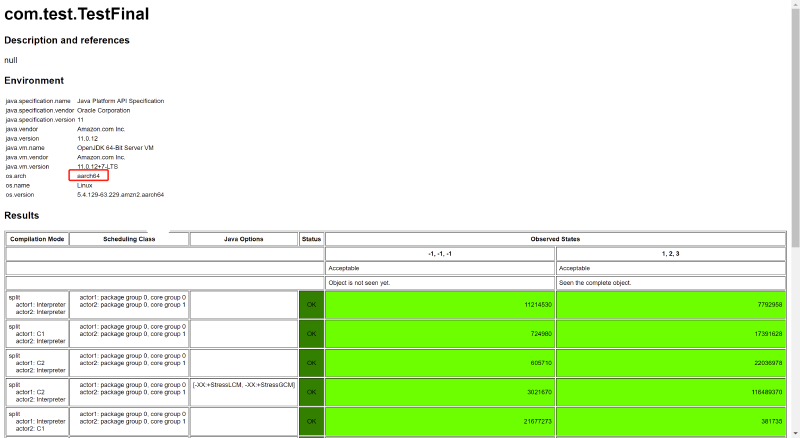This screenshot has width=800, height=438.
Task: Click the Compilation Mode column header
Action: tap(36, 239)
